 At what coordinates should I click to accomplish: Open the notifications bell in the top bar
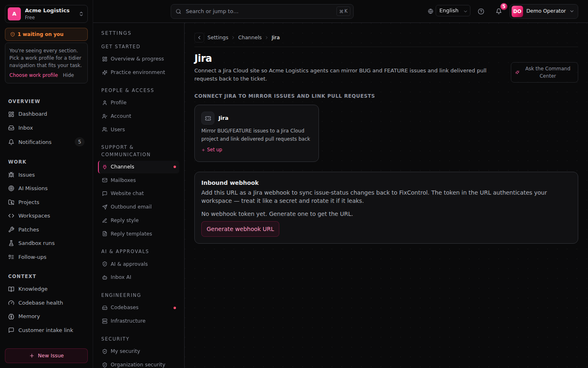tap(499, 11)
